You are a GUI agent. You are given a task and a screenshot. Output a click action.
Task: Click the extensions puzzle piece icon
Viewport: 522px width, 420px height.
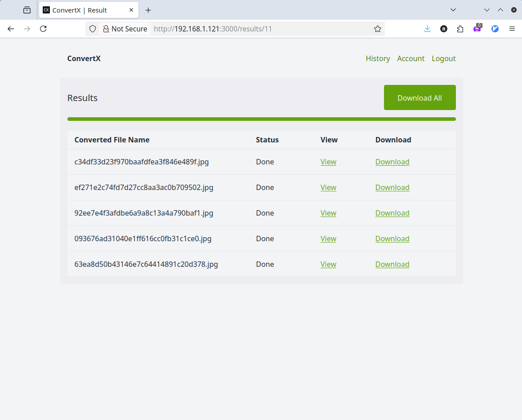coord(460,28)
